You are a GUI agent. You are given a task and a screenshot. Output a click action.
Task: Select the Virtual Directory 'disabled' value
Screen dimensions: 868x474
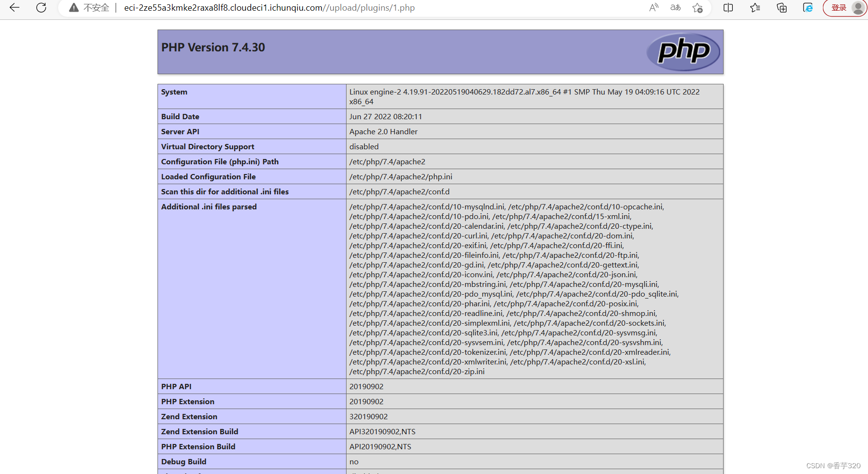(364, 147)
